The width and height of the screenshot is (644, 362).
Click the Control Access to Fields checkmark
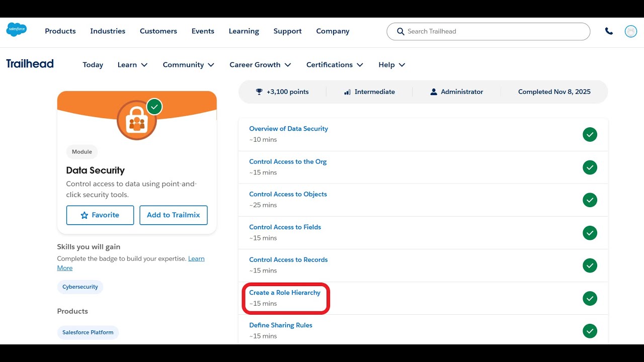(590, 233)
